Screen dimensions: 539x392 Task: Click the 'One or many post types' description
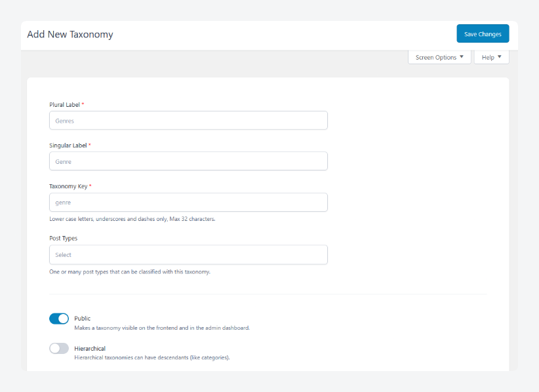tap(130, 272)
